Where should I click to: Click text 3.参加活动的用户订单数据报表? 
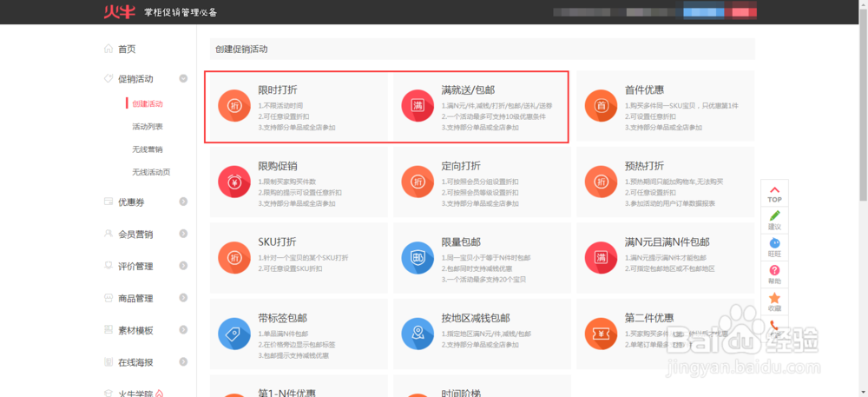[670, 203]
